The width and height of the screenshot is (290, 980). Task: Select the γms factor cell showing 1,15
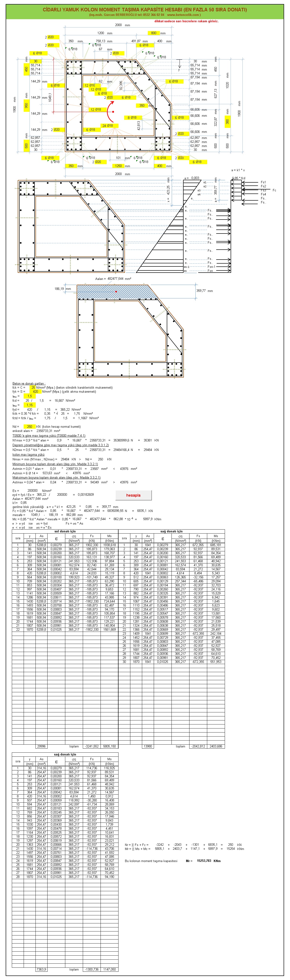coord(30,405)
